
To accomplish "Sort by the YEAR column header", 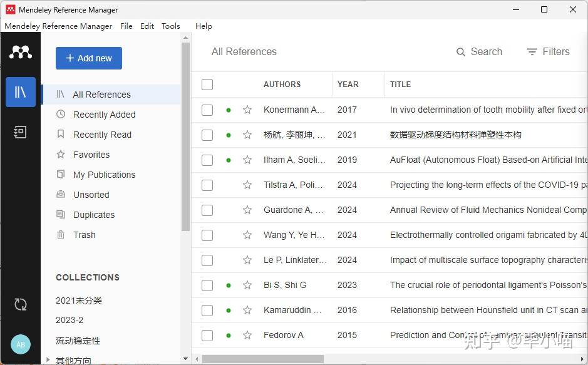I will pos(348,85).
